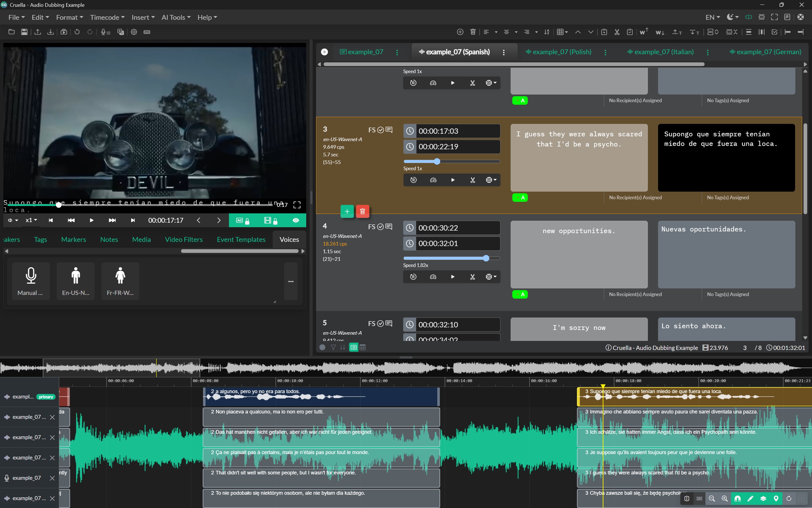The width and height of the screenshot is (812, 508).
Task: Open the settings gear in toolbar
Action: coord(134,32)
